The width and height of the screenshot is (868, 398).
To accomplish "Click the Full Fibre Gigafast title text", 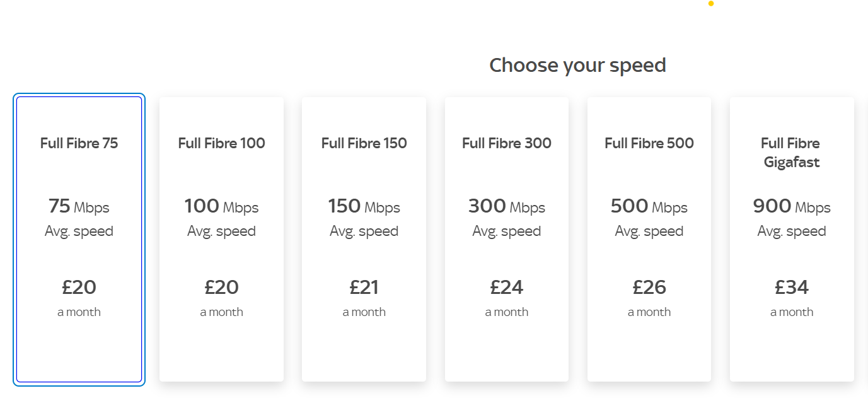I will tap(792, 153).
